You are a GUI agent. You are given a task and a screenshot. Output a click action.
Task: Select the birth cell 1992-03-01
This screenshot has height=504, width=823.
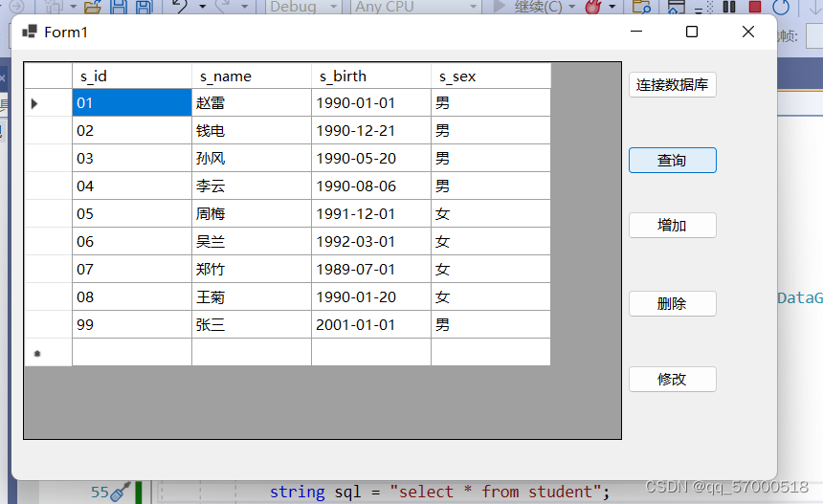[x=371, y=242]
